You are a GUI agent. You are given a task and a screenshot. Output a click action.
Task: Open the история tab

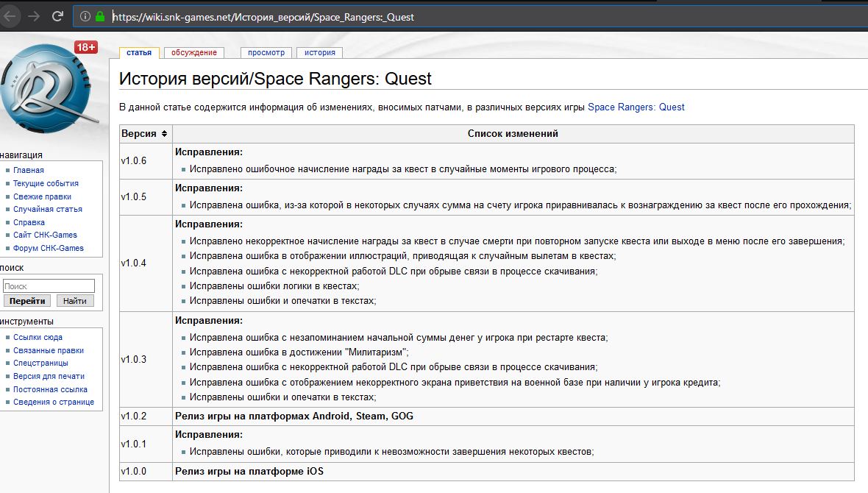(x=320, y=53)
